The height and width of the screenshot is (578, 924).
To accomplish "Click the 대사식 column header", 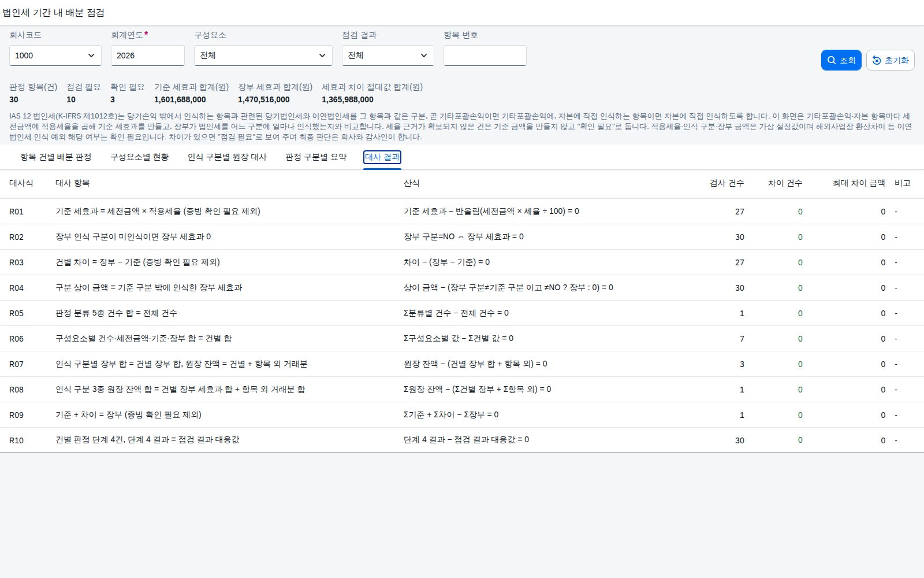I will pos(21,183).
